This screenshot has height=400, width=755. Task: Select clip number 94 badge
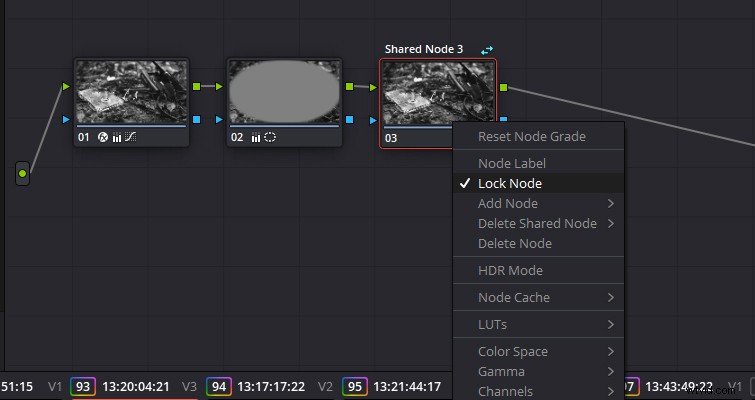[219, 387]
